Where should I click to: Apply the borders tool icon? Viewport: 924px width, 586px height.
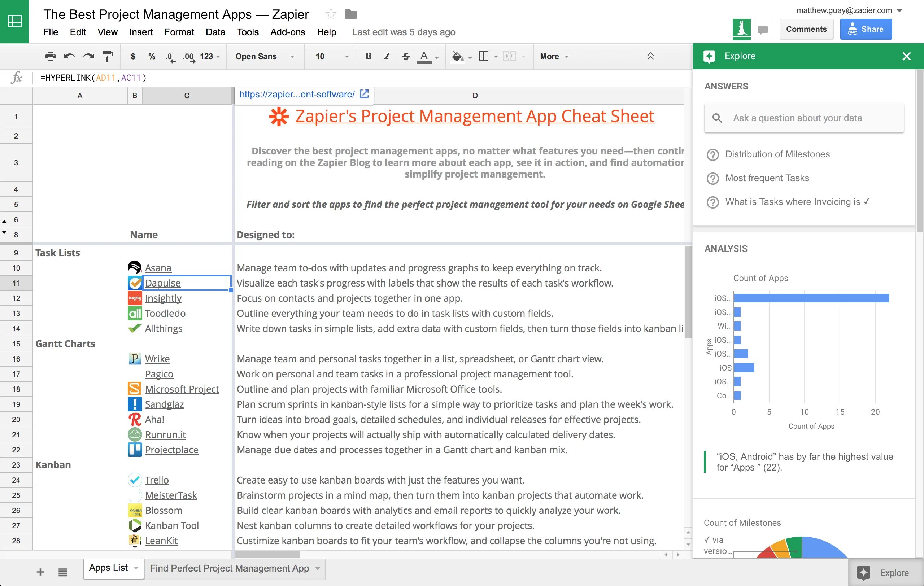[x=484, y=56]
